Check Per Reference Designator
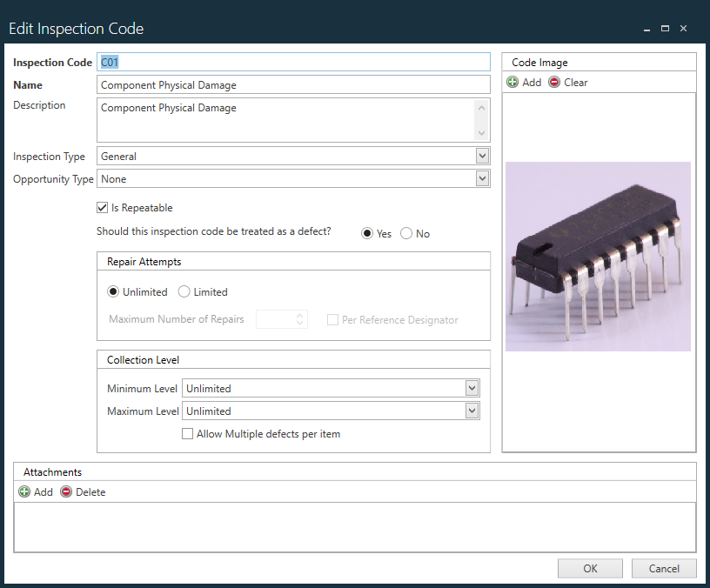Image resolution: width=710 pixels, height=588 pixels. [x=333, y=319]
